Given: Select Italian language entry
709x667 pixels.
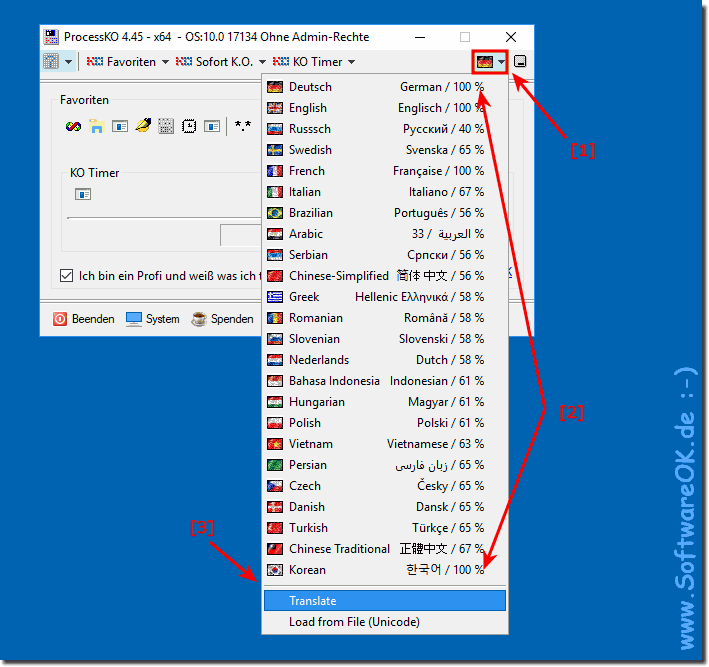Looking at the screenshot, I should (384, 192).
